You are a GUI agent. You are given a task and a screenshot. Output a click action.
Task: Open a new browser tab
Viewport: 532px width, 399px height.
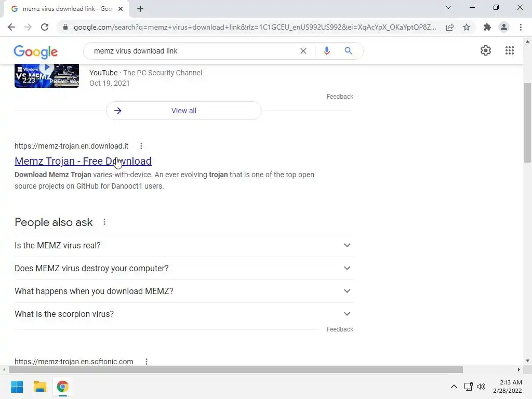tap(140, 9)
